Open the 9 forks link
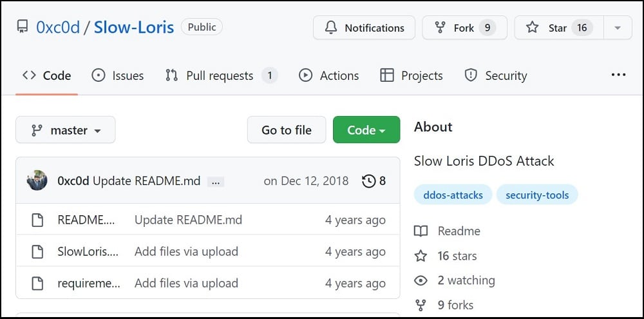The image size is (644, 319). pos(455,305)
